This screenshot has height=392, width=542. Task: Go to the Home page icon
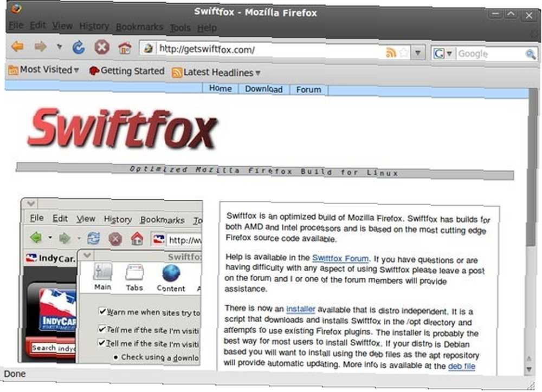(x=125, y=48)
